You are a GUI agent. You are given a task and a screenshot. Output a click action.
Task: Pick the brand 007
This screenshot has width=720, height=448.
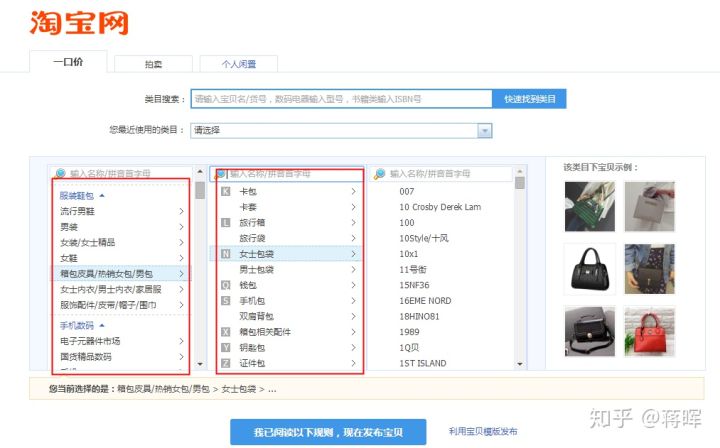(x=407, y=191)
